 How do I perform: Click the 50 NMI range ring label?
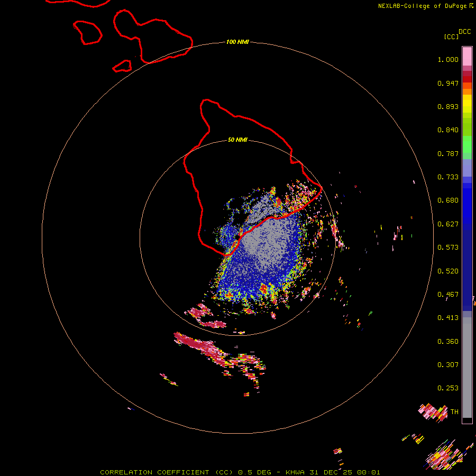point(237,140)
